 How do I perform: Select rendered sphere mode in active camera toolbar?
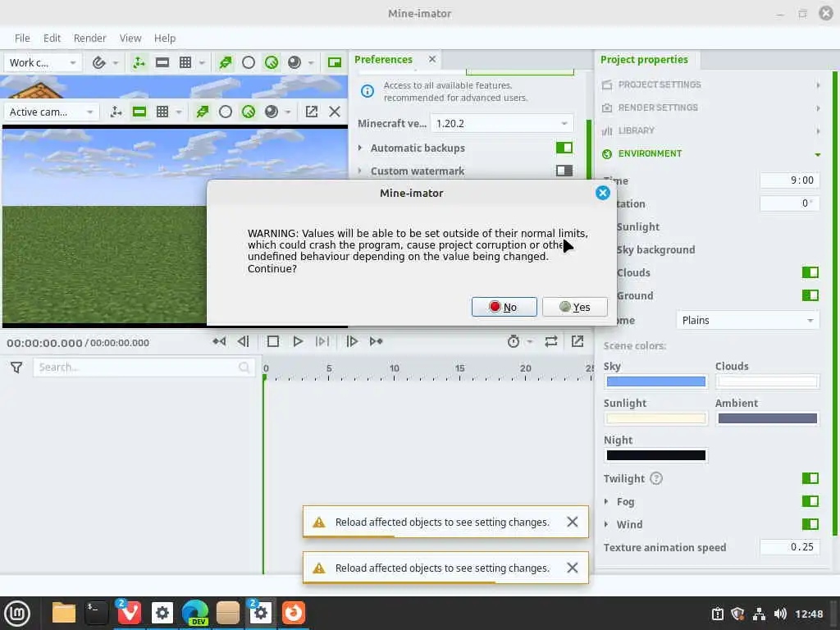[x=272, y=112]
